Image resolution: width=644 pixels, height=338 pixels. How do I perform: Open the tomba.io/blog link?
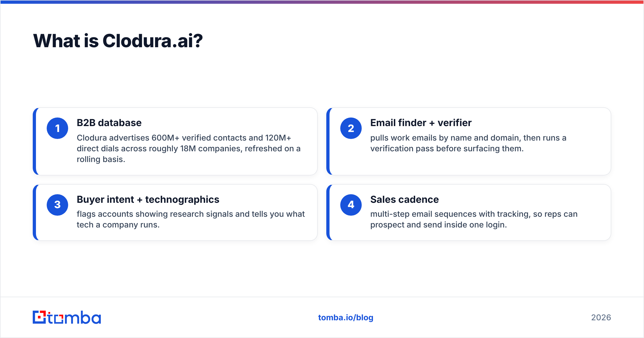pyautogui.click(x=346, y=318)
